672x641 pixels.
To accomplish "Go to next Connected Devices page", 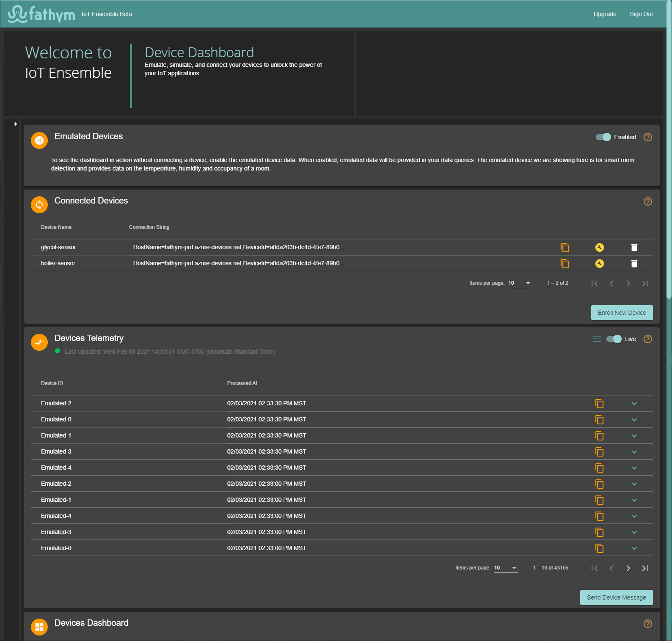I will (628, 283).
